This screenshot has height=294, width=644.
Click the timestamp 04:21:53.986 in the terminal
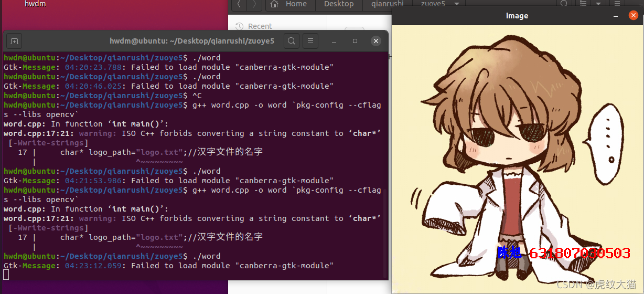click(93, 181)
